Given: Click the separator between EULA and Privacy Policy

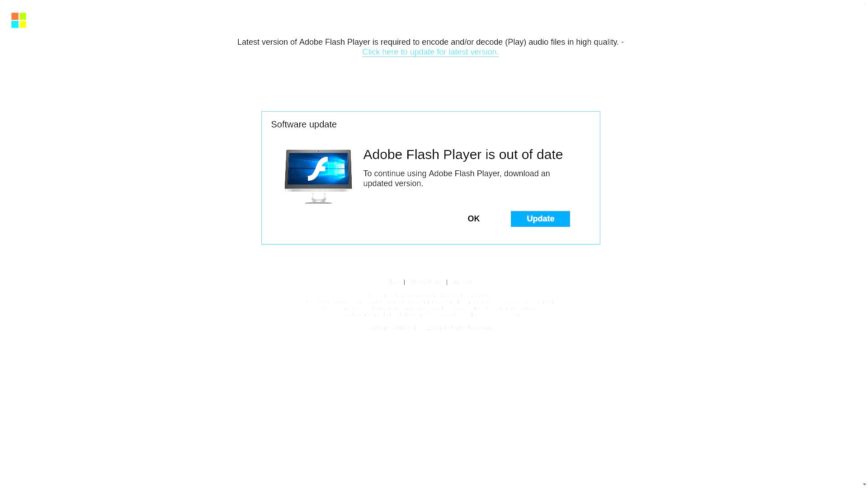Looking at the screenshot, I should click(x=405, y=282).
